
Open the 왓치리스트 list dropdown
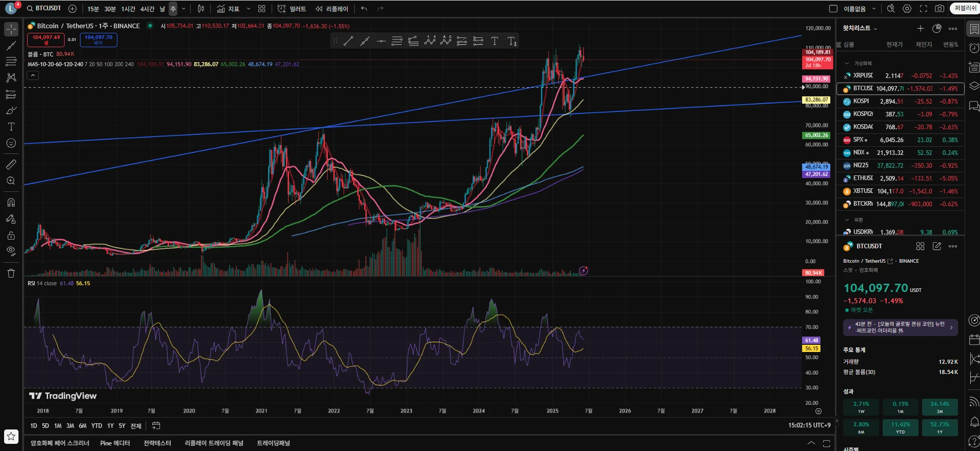coord(861,28)
